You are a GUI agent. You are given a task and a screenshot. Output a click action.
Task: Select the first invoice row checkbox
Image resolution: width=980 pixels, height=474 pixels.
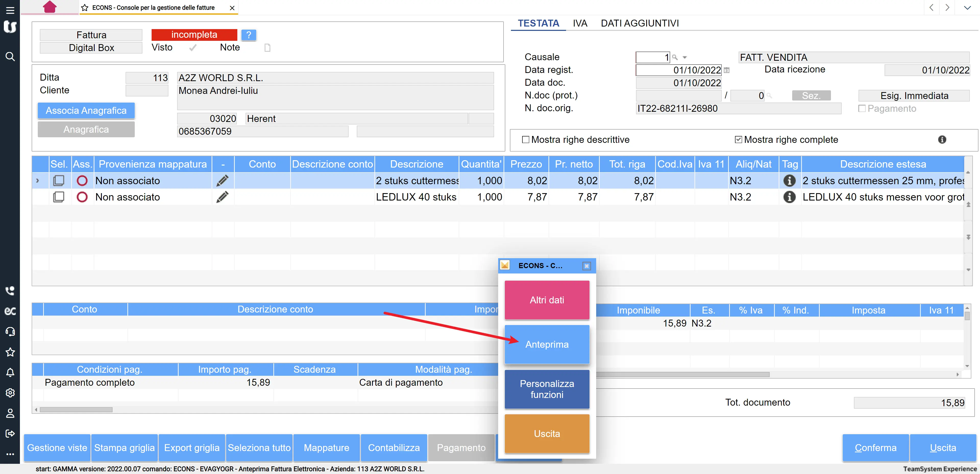coord(59,181)
